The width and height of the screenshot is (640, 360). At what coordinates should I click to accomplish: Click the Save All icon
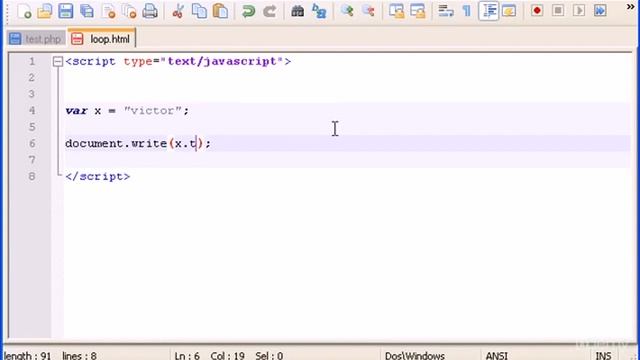[87, 11]
